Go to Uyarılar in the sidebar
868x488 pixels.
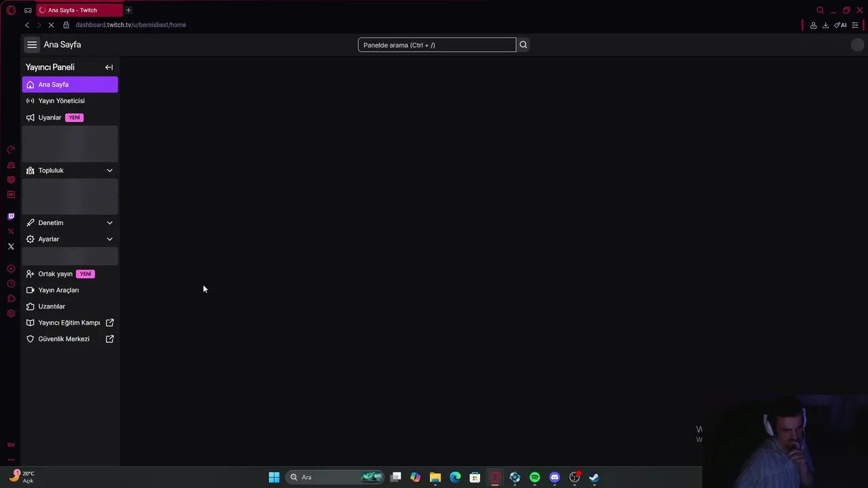coord(70,117)
